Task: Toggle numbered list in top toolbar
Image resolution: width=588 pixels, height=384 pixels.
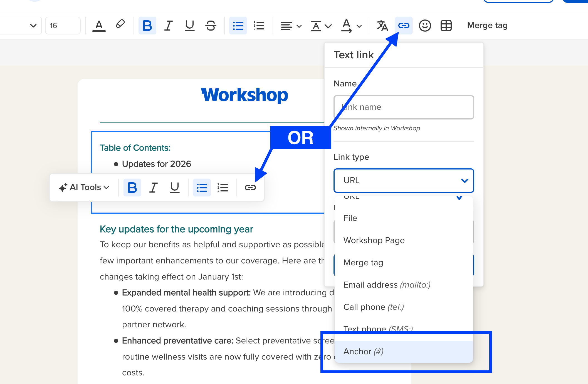Action: tap(259, 26)
